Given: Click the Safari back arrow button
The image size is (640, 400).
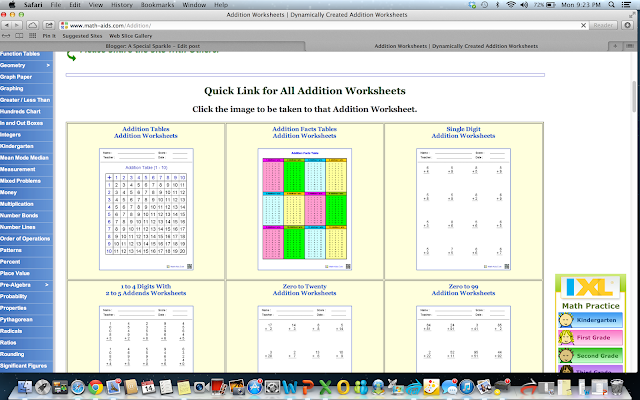Looking at the screenshot, I should pyautogui.click(x=7, y=25).
